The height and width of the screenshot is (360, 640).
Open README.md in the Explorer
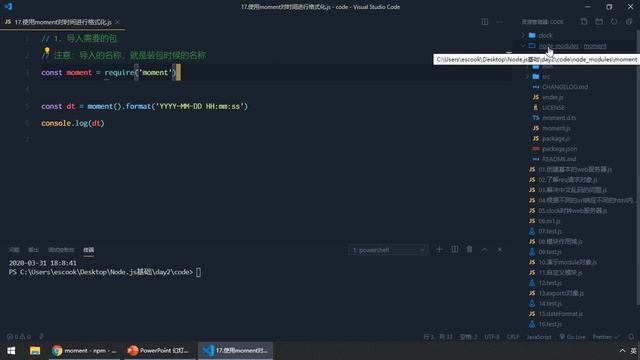click(559, 159)
